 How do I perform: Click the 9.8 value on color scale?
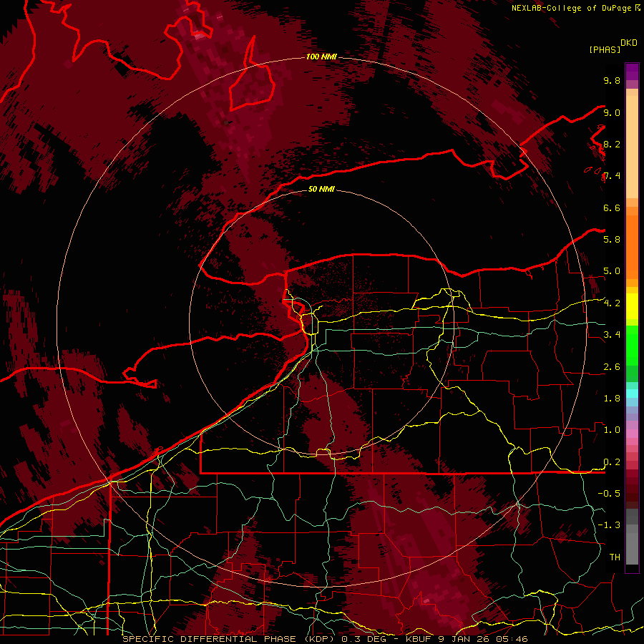click(x=612, y=80)
